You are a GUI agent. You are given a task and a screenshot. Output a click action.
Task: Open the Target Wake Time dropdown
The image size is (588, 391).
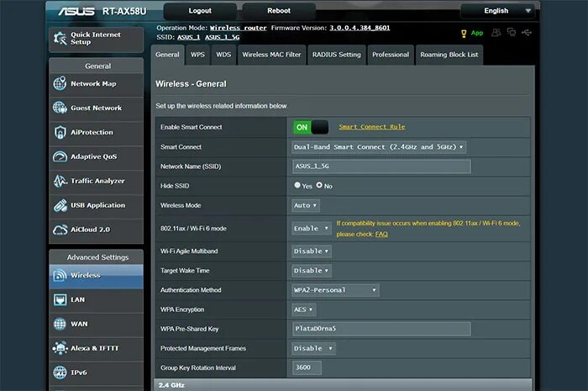[x=312, y=271]
